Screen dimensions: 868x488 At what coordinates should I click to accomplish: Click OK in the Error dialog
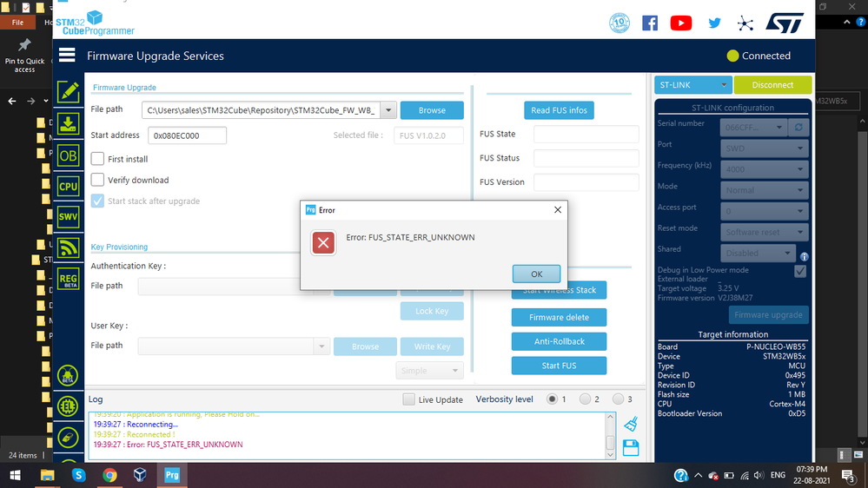tap(536, 274)
